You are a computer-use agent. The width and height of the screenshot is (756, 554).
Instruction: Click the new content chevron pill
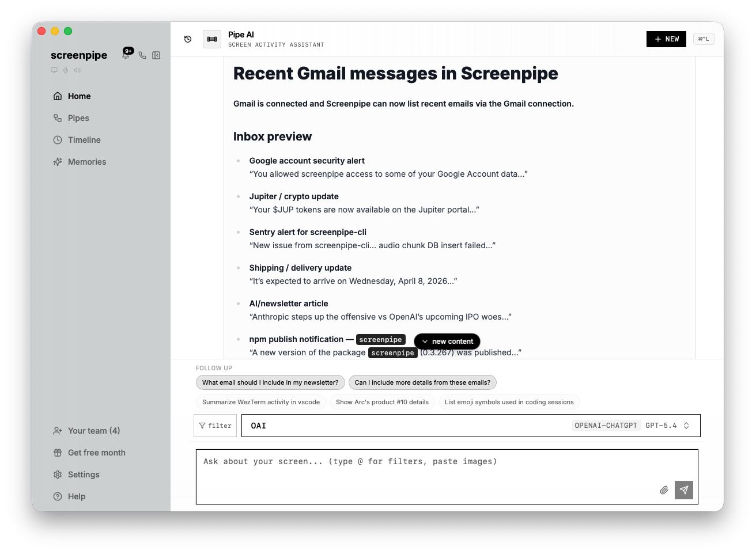[x=447, y=341]
